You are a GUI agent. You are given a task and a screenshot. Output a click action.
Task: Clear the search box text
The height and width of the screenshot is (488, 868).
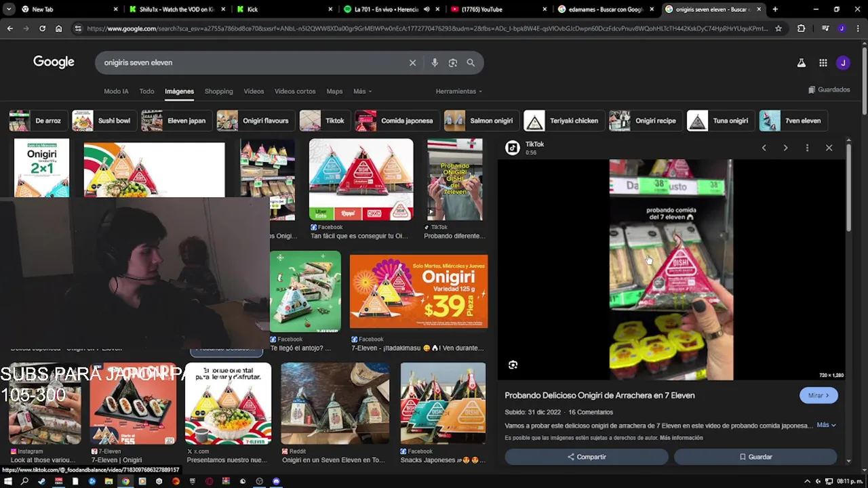pos(412,62)
